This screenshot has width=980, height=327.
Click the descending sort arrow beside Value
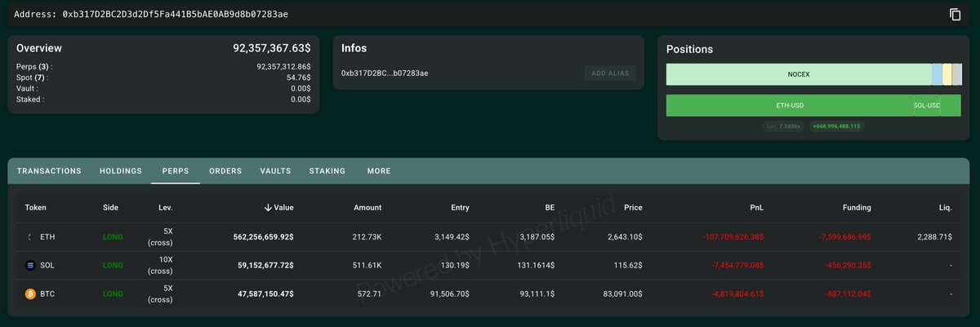[268, 208]
